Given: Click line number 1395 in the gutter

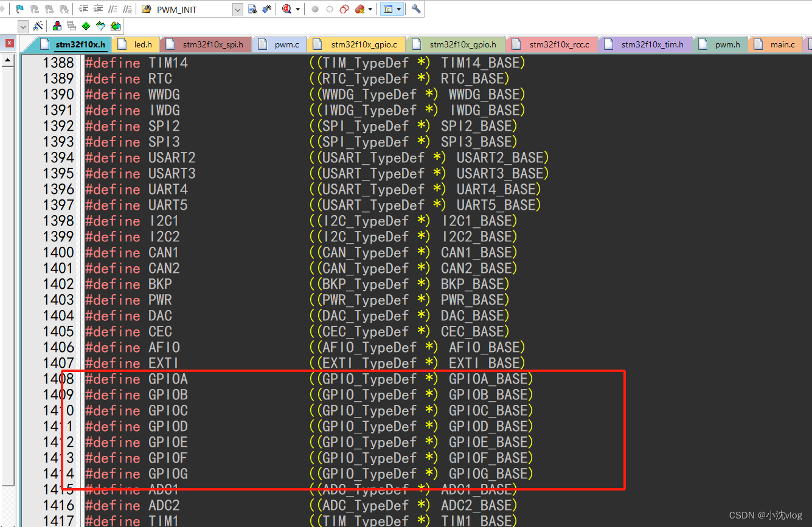Looking at the screenshot, I should coord(58,173).
